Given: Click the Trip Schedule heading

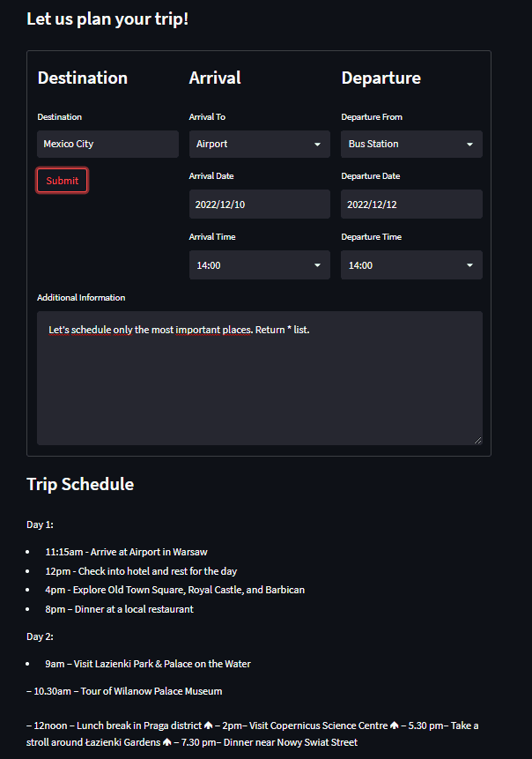Looking at the screenshot, I should [x=80, y=484].
